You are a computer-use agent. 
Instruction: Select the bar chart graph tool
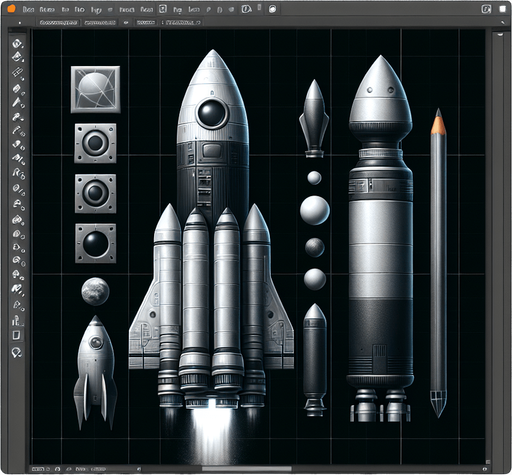(17, 321)
